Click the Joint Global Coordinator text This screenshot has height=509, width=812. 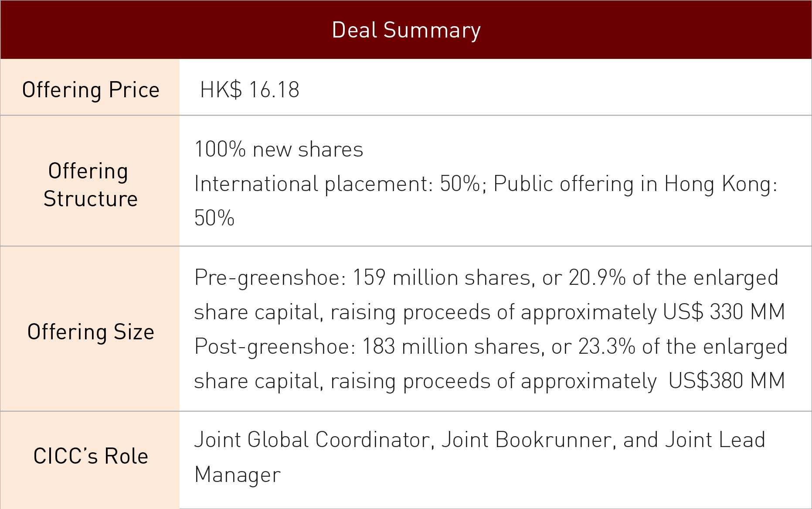point(313,440)
